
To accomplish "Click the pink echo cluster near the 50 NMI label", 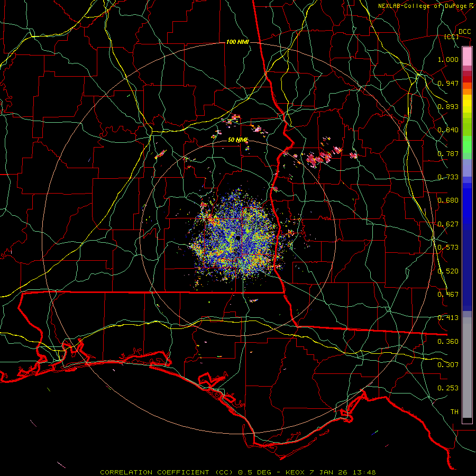I will pyautogui.click(x=257, y=129).
